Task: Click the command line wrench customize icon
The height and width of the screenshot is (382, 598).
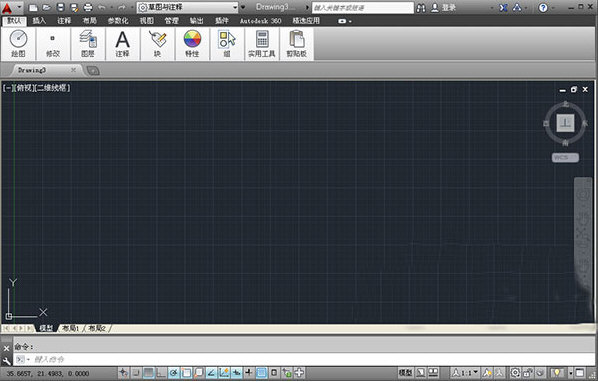Action: tap(6, 360)
